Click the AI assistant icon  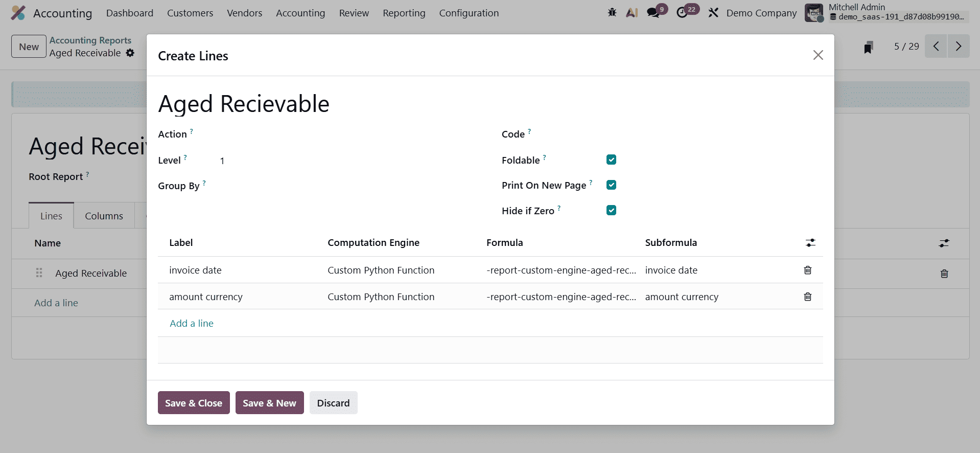point(632,13)
